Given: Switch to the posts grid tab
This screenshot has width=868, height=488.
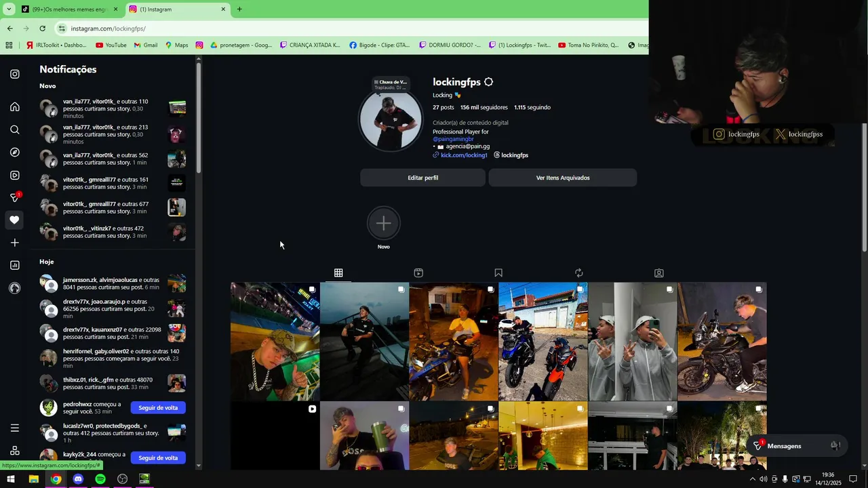Looking at the screenshot, I should 338,272.
